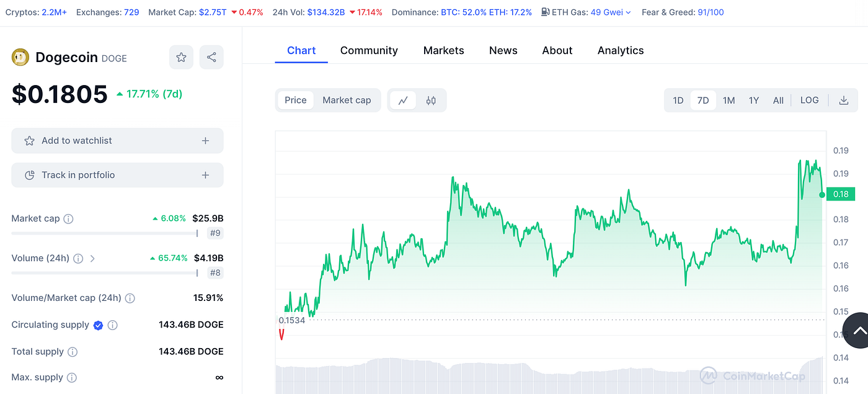Click the plus icon on Track in portfolio
Screen dimensions: 868x394
pos(205,175)
